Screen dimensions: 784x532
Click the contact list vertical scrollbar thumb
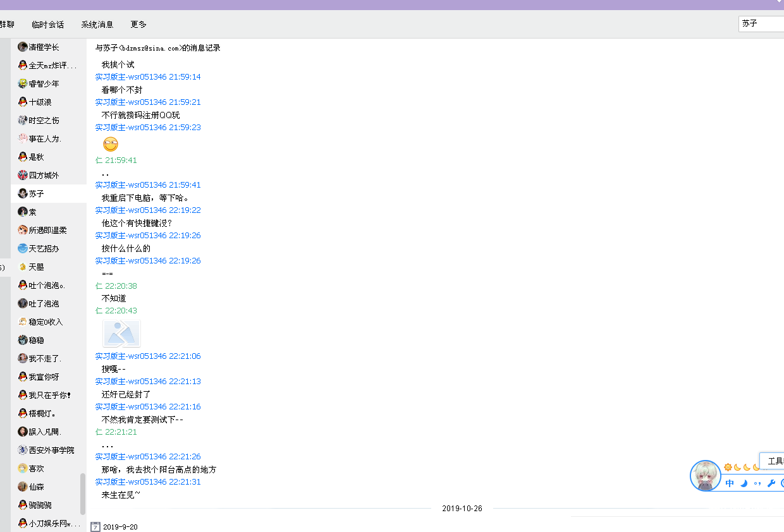point(83,494)
